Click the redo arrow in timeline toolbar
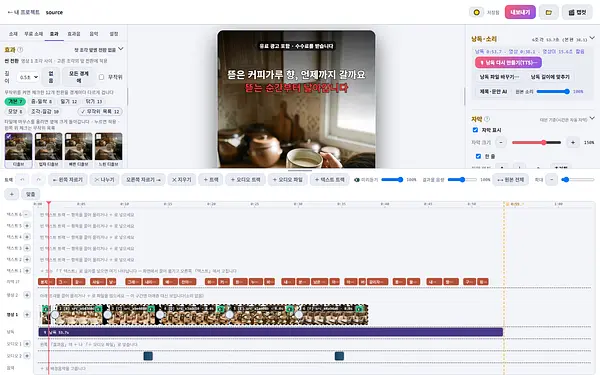600x375 pixels. click(x=38, y=179)
